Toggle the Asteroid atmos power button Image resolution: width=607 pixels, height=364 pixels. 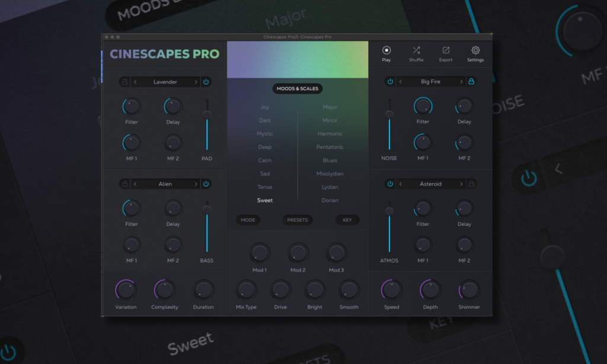point(390,184)
